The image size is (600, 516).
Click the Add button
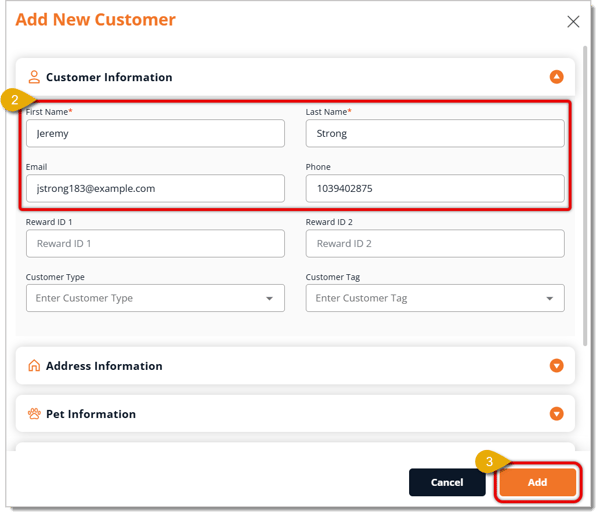point(538,482)
